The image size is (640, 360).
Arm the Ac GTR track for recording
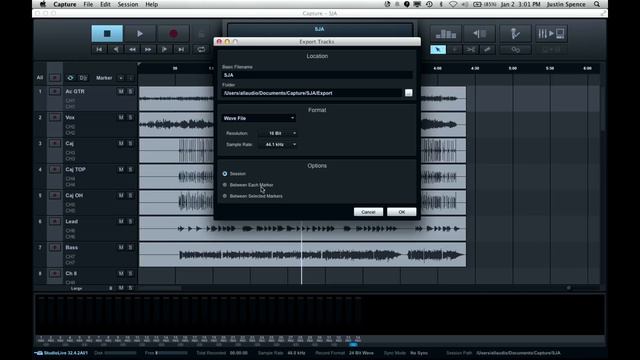(54, 91)
